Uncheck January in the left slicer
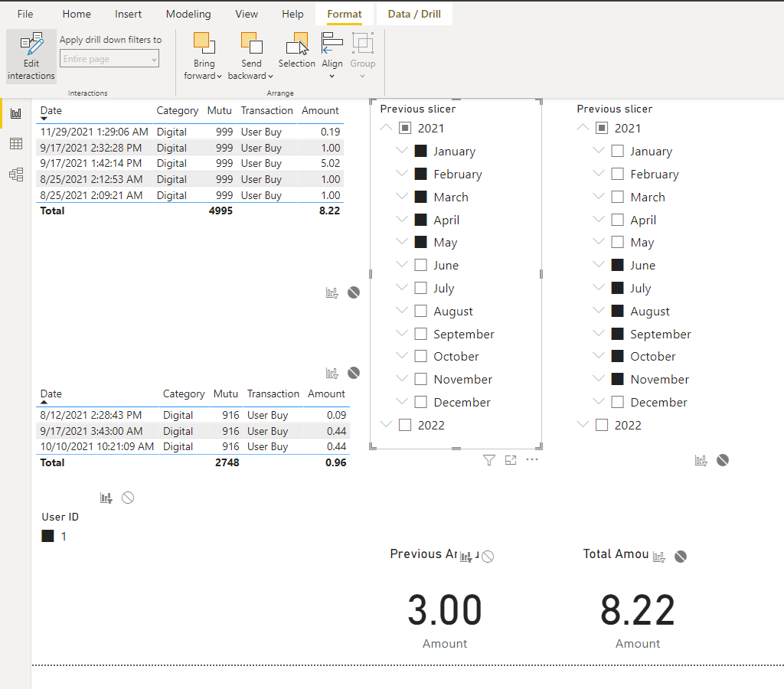The width and height of the screenshot is (784, 689). pos(421,151)
